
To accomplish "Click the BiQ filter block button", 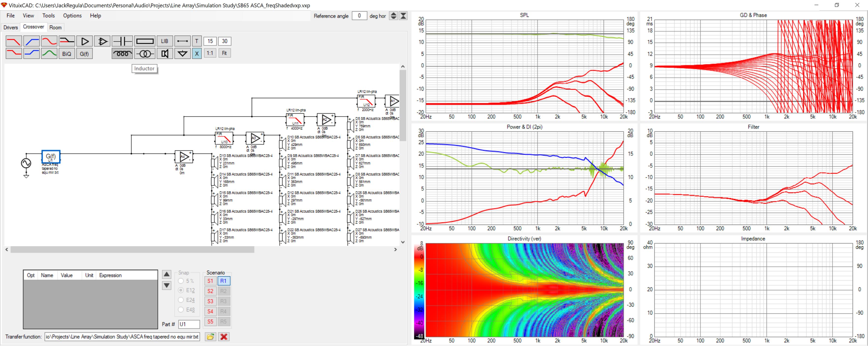I will point(67,53).
